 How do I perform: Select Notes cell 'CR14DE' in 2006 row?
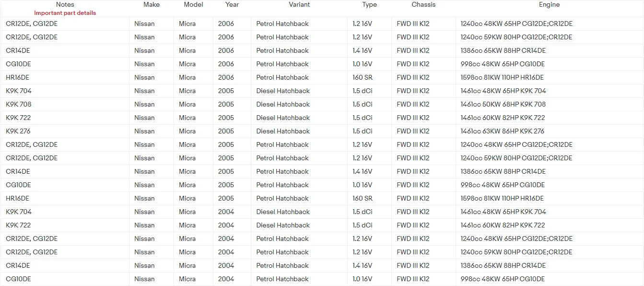pos(18,50)
